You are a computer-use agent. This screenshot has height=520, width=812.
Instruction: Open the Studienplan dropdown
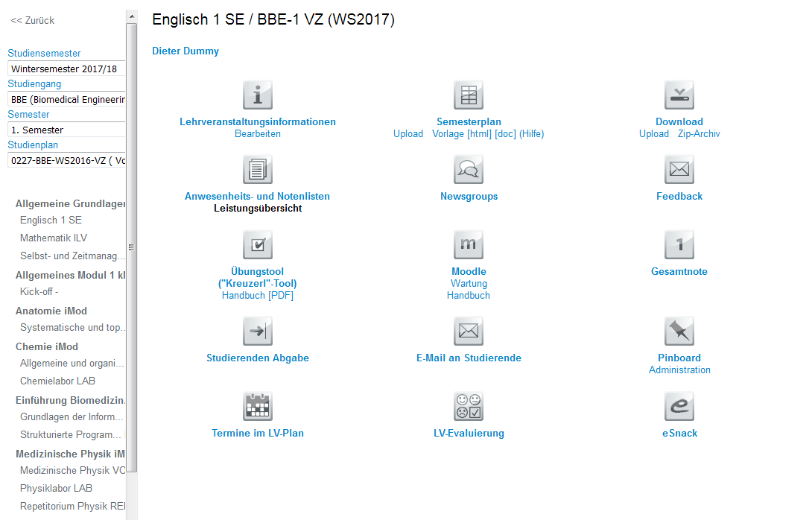click(x=66, y=160)
